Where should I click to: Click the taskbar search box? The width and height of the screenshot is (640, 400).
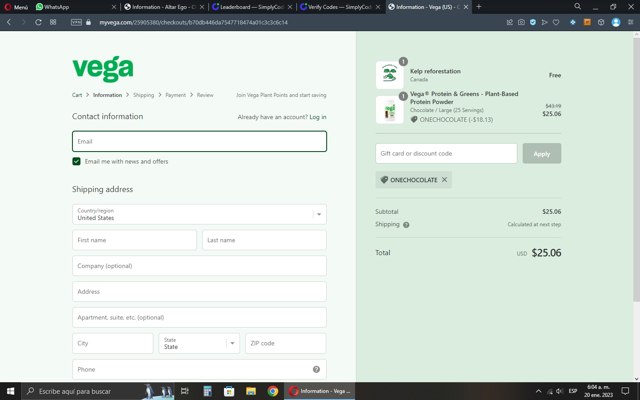97,391
